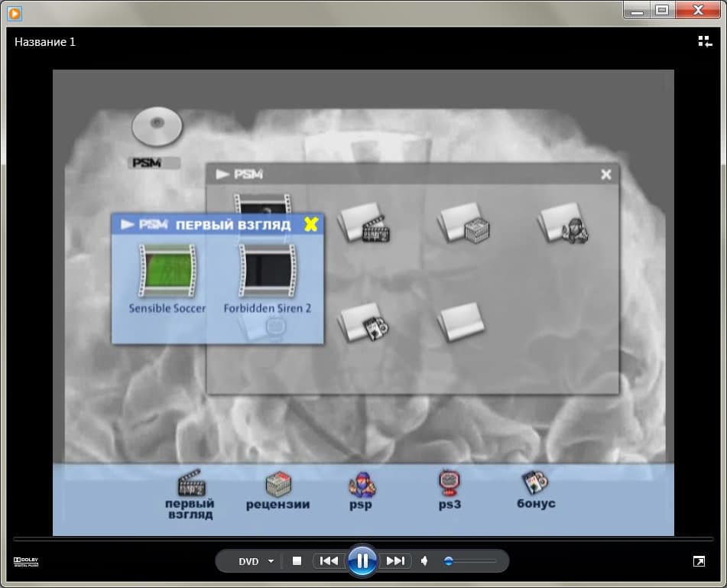The image size is (727, 588).
Task: Close the gray PSM window with X
Action: (605, 174)
